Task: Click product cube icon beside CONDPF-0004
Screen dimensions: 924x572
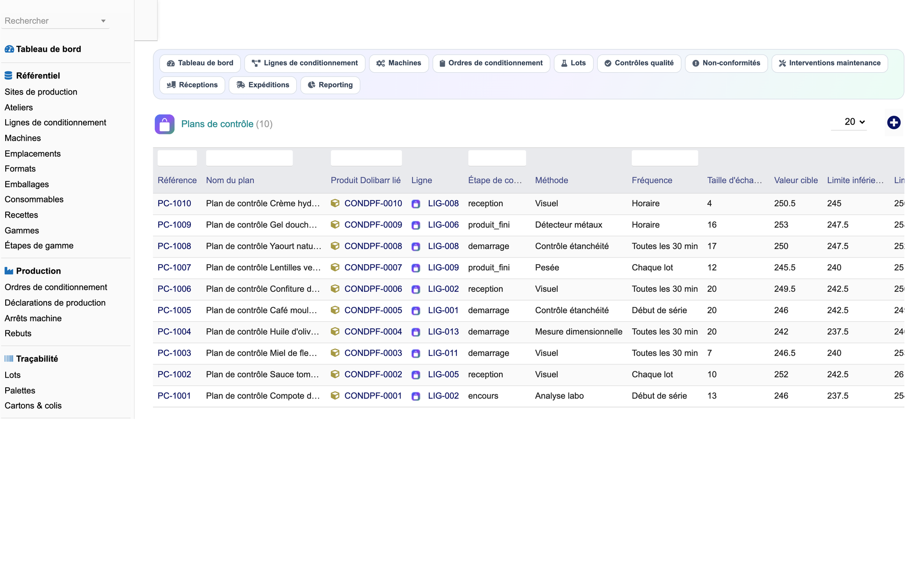Action: pyautogui.click(x=335, y=332)
